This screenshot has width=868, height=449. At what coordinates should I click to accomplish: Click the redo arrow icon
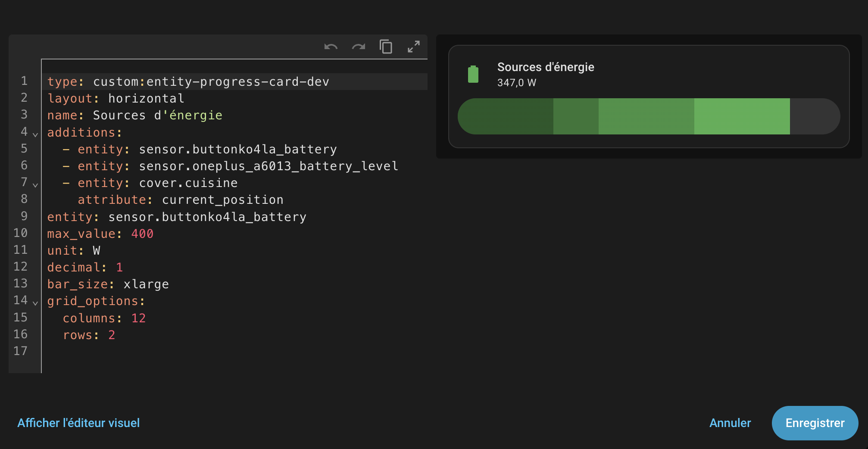pos(358,47)
